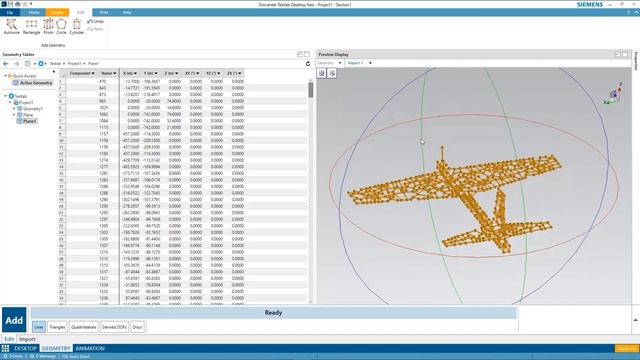Toggle the Triangles element type

tap(57, 327)
